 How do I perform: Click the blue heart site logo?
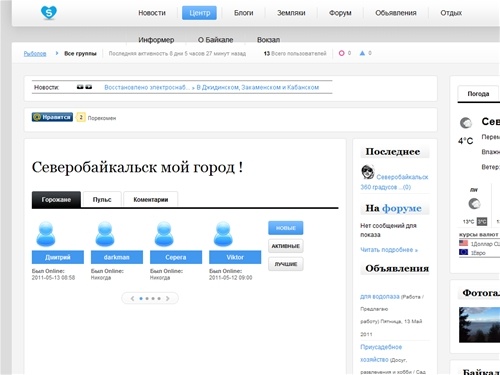[49, 13]
